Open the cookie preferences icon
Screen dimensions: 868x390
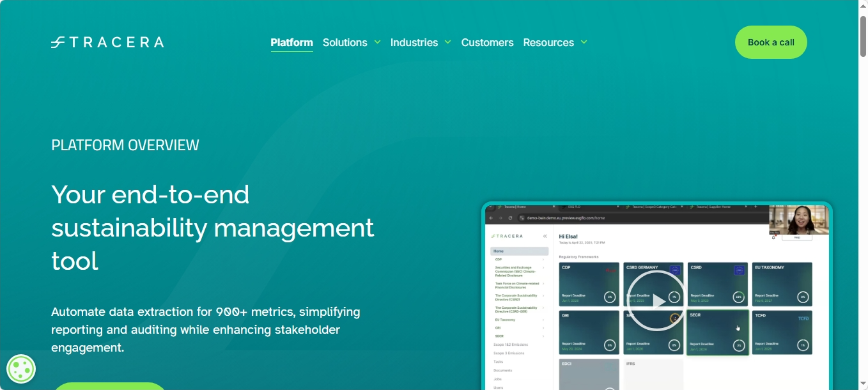pyautogui.click(x=21, y=369)
